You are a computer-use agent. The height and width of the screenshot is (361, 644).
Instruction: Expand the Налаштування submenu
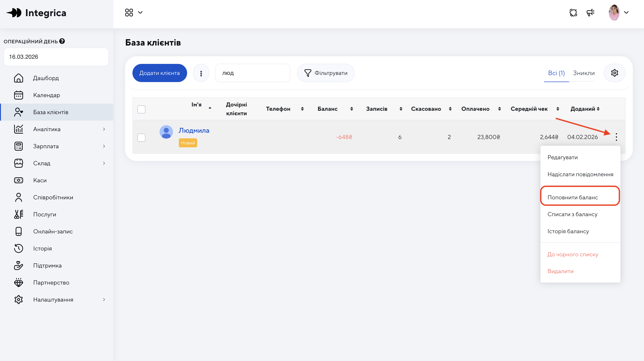(104, 300)
